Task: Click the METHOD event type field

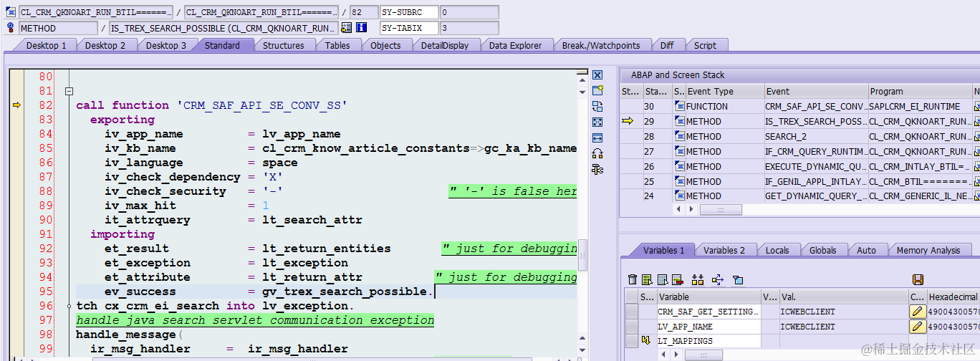Action: coord(58,28)
